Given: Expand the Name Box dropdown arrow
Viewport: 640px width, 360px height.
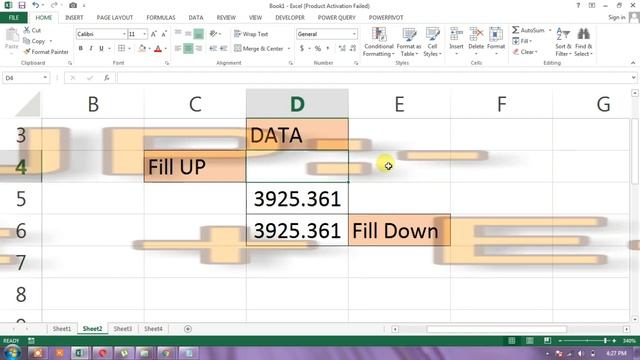Looking at the screenshot, I should point(45,78).
